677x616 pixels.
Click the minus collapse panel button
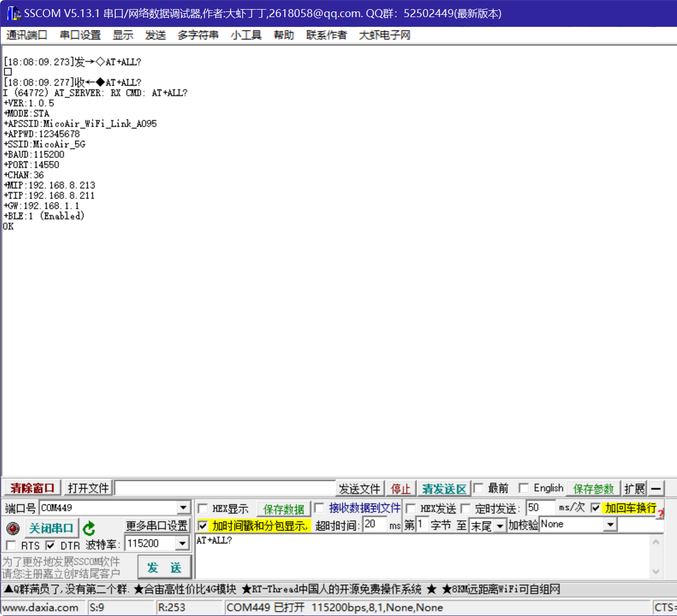[656, 489]
